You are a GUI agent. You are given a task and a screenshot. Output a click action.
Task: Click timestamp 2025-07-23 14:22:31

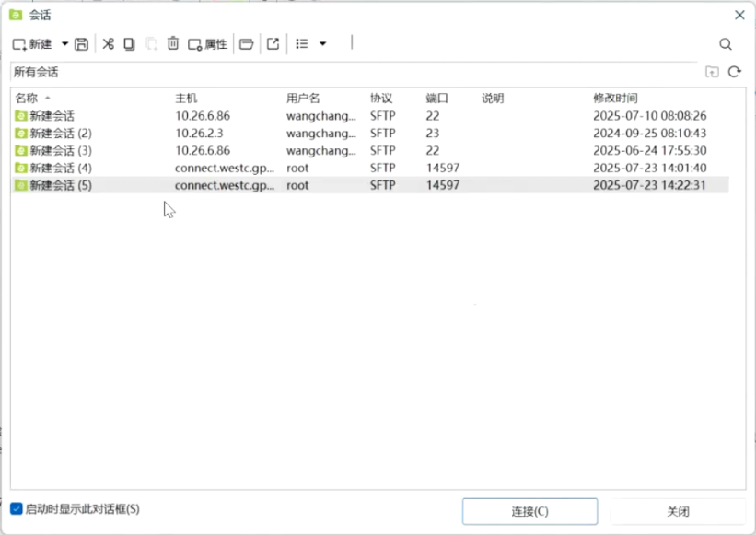[649, 185]
